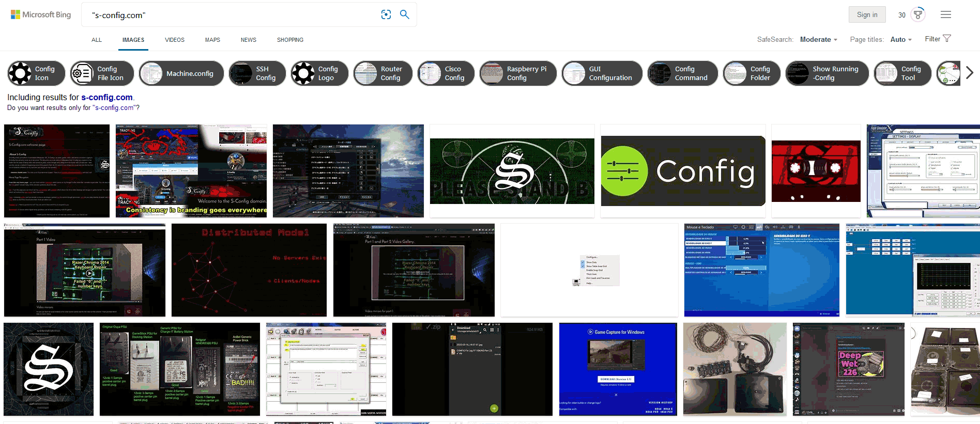Screen dimensions: 980x424
Task: Switch to the SHOPPING tab
Action: (x=290, y=40)
